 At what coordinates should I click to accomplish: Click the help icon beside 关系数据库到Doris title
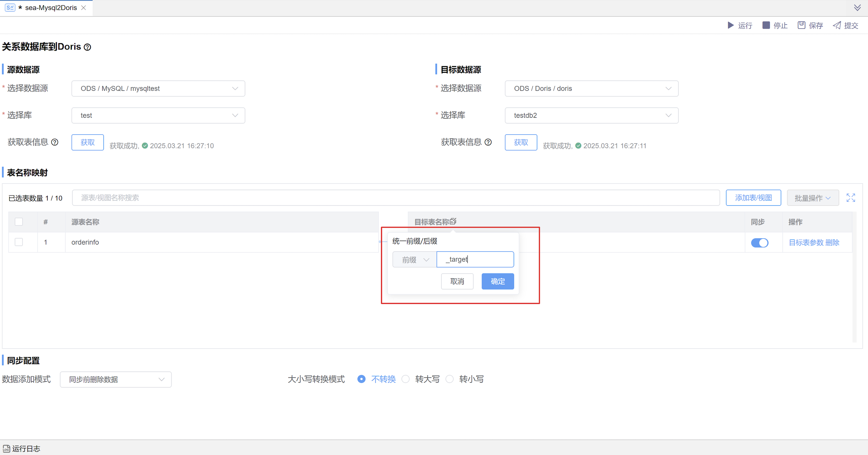(87, 47)
